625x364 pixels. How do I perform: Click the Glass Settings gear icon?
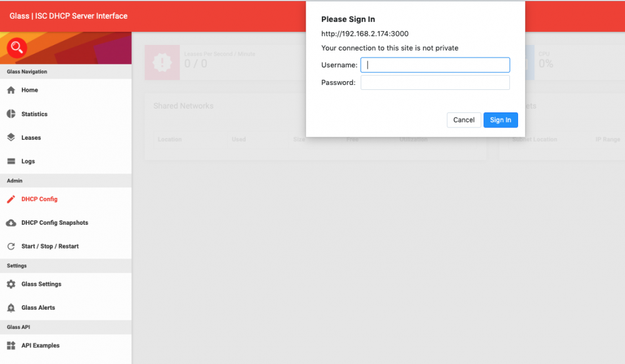(x=11, y=284)
